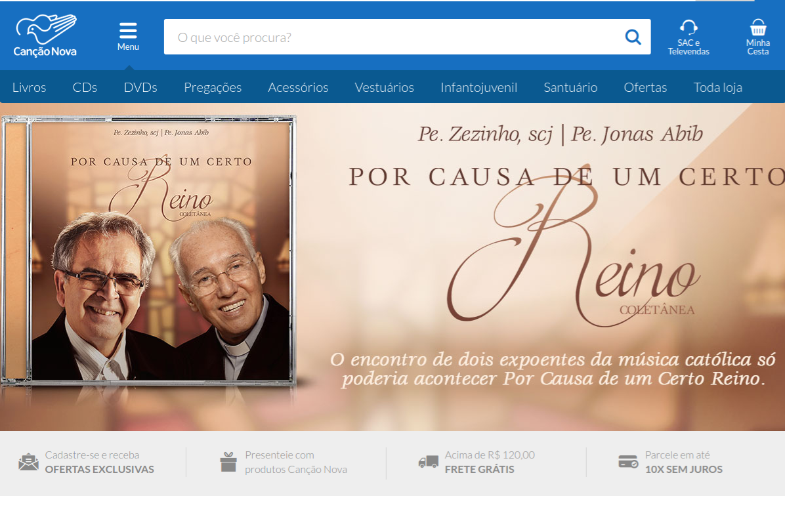Open the Livros category

pyautogui.click(x=29, y=88)
